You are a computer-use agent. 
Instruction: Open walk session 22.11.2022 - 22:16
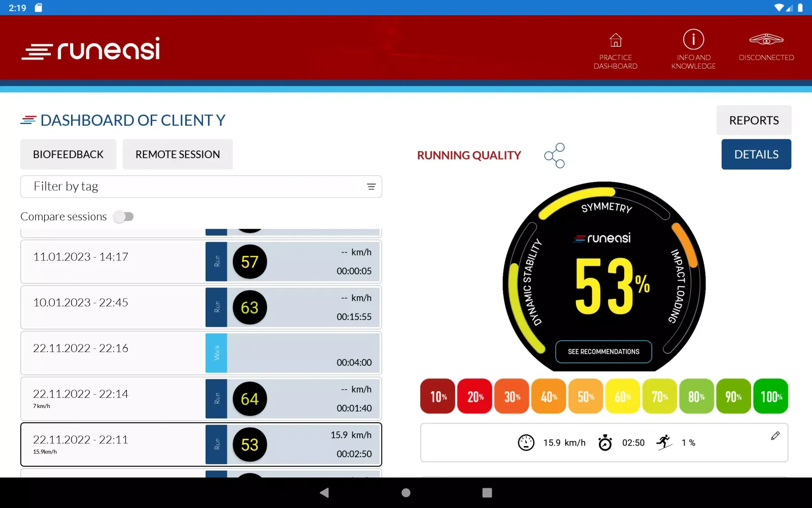click(x=201, y=353)
